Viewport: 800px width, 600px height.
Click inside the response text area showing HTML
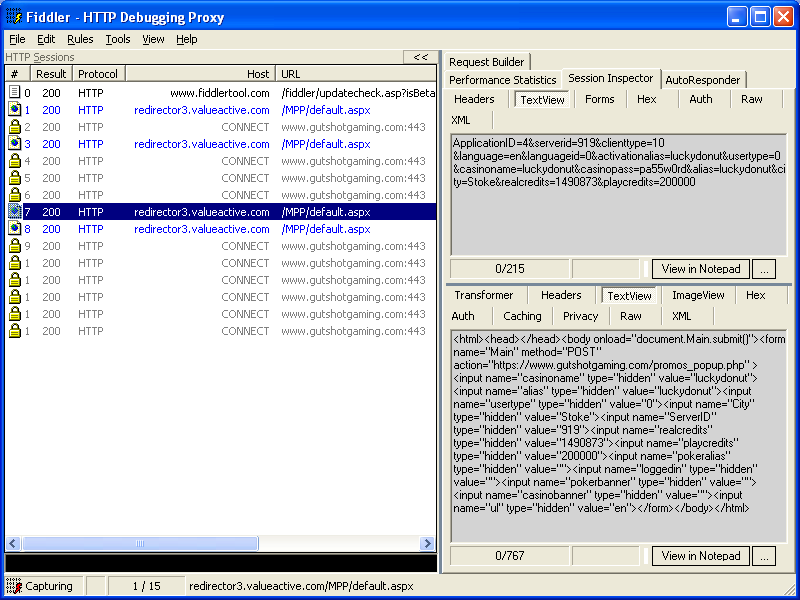tap(618, 436)
